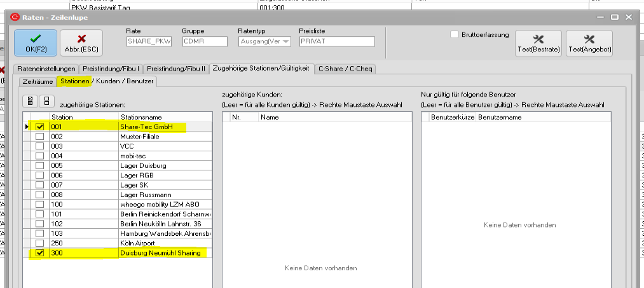644x288 pixels.
Task: Cancel via the Abbr.(ESC) red X button
Action: pyautogui.click(x=81, y=43)
